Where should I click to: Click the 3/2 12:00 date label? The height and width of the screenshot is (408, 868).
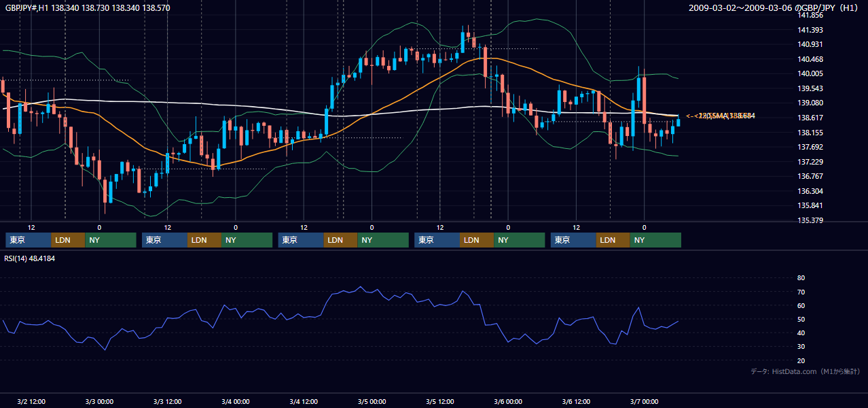tap(31, 402)
